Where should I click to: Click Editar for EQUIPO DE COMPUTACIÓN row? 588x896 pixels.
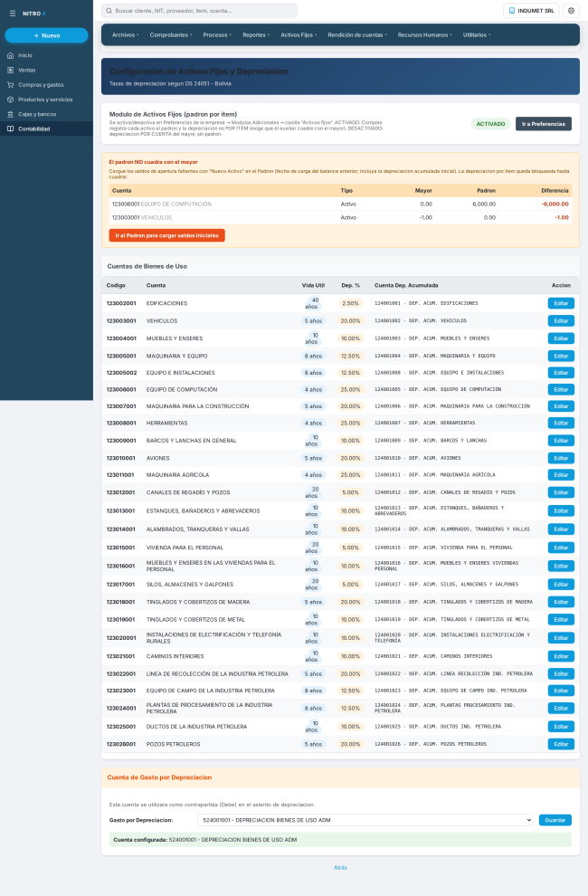pos(561,390)
